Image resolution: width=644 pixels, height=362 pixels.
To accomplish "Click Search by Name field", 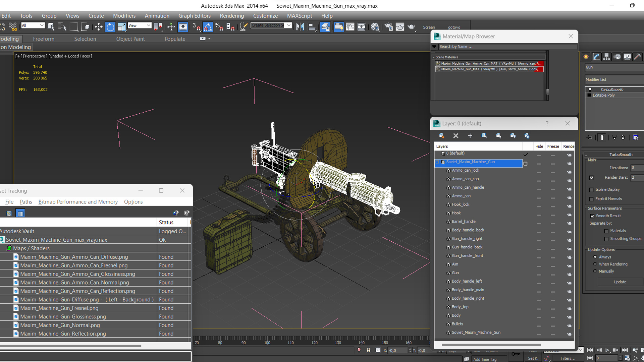I will pyautogui.click(x=508, y=47).
